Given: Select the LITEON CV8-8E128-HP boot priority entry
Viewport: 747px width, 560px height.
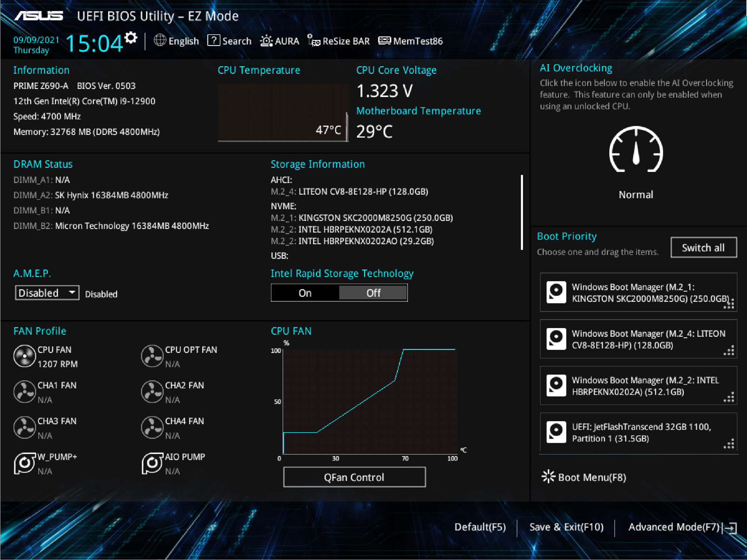Looking at the screenshot, I should [638, 339].
